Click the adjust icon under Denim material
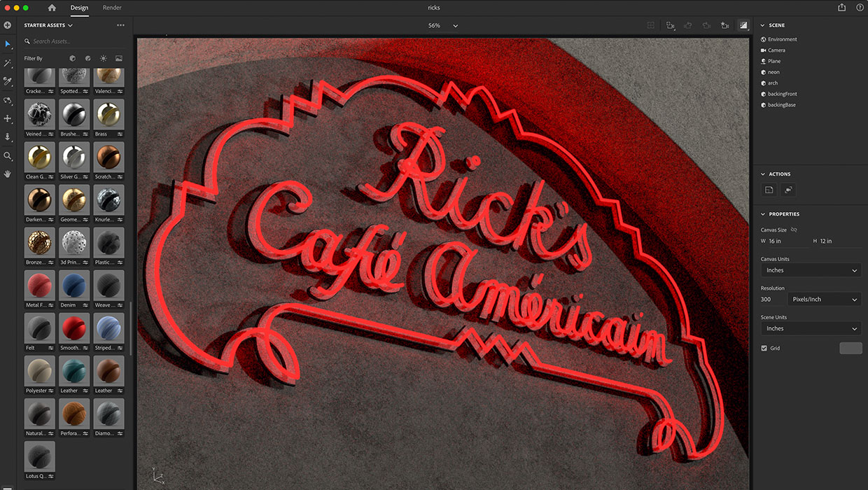Image resolution: width=868 pixels, height=490 pixels. point(84,305)
